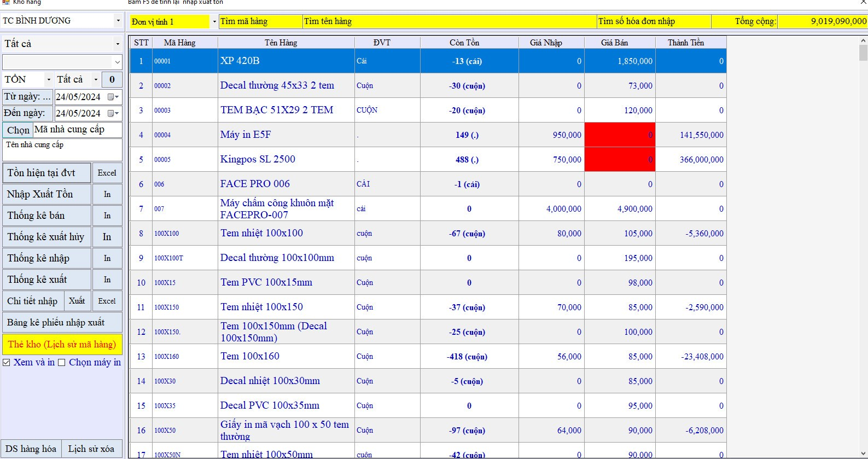
Task: Click Tồn hiện tại đvt button
Action: (46, 173)
